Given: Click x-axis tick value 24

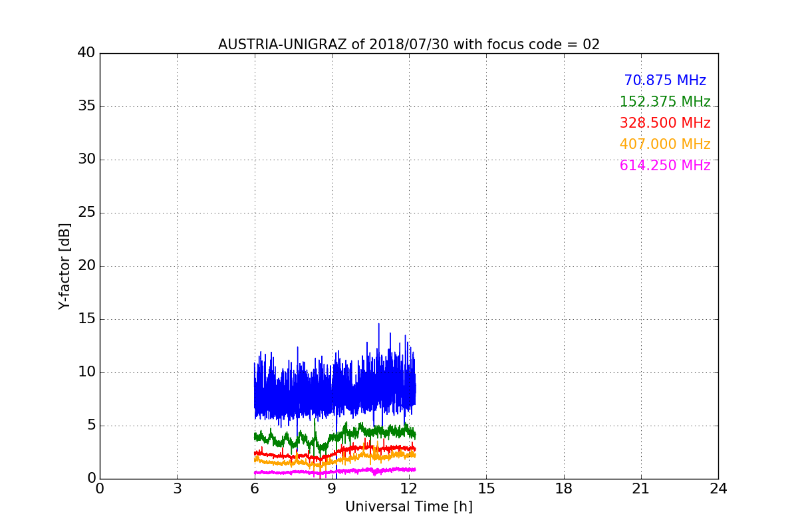Looking at the screenshot, I should tap(718, 489).
